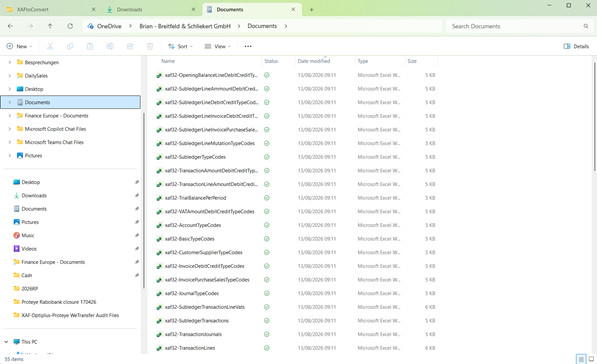Select Microsoft Copilot Chat Files folder

tap(55, 129)
